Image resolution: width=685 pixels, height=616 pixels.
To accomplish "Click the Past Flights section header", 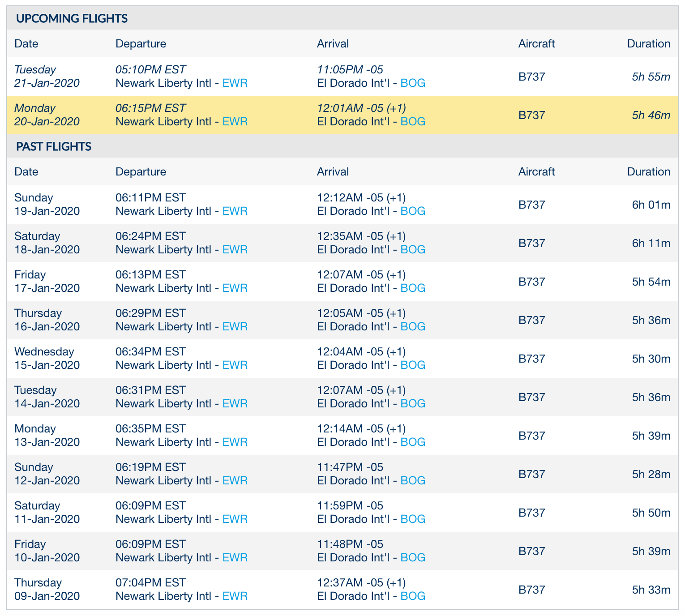I will (x=54, y=146).
